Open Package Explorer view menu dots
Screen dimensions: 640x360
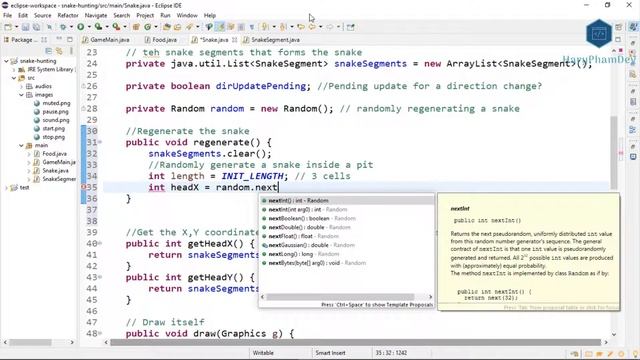71,51
